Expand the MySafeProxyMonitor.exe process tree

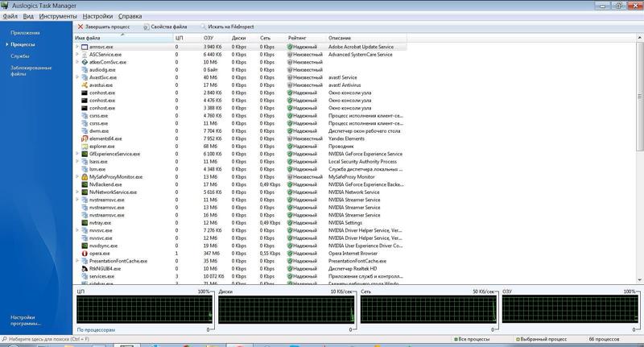coord(76,177)
